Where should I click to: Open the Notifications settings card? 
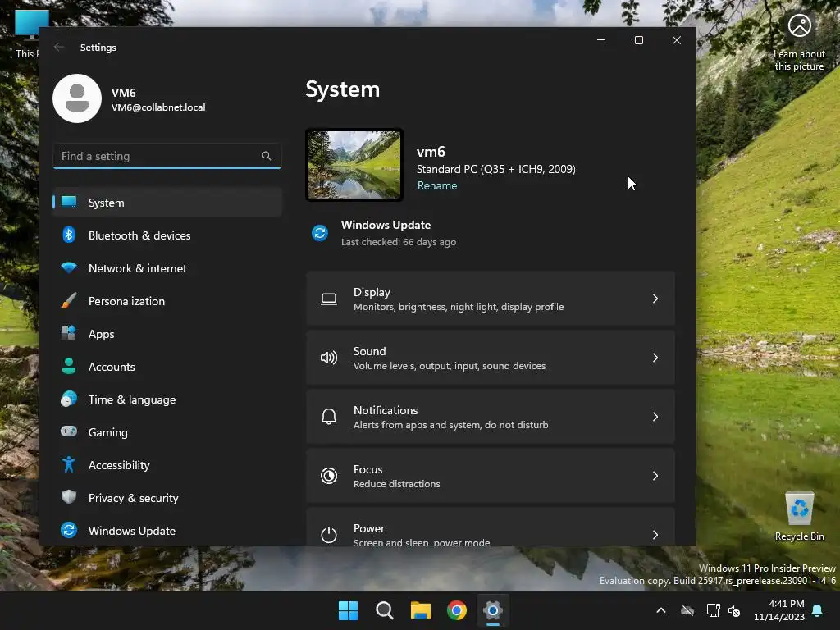(491, 417)
